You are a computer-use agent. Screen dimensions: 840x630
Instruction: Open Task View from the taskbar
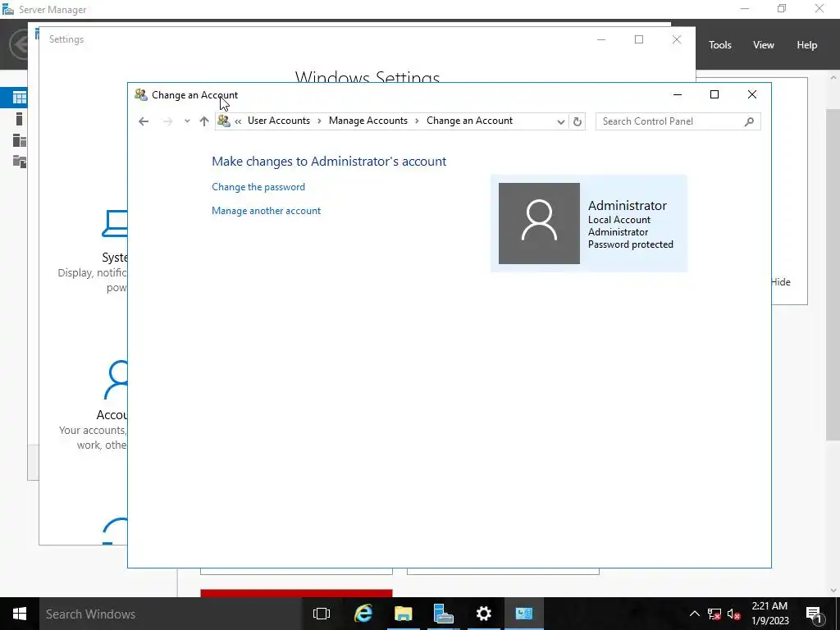click(321, 614)
